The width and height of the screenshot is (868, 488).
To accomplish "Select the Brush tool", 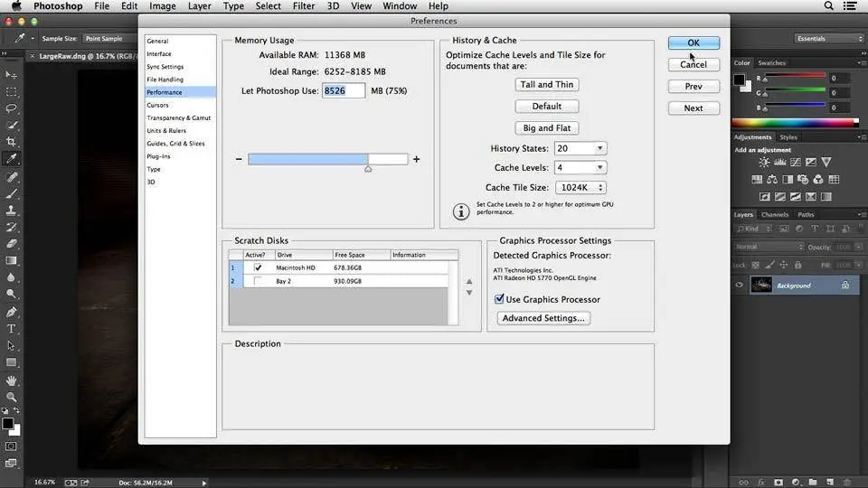I will (11, 193).
